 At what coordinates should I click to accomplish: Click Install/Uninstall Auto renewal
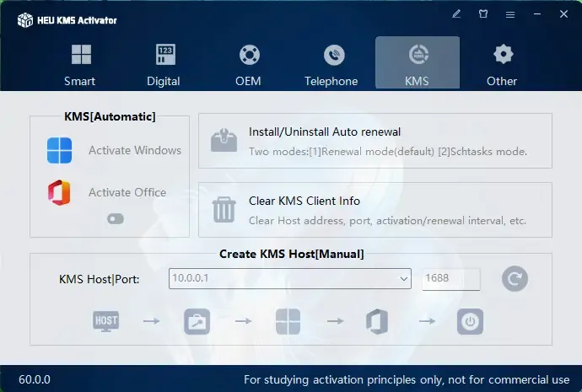click(x=325, y=132)
